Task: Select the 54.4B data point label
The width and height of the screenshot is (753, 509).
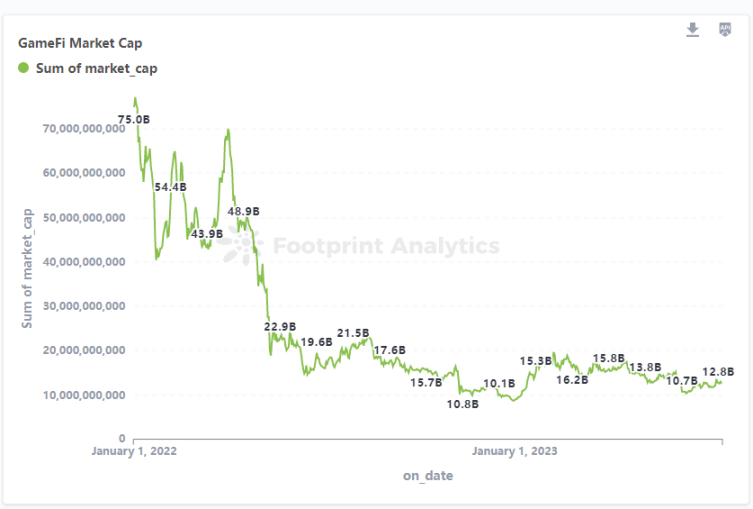Action: (170, 187)
